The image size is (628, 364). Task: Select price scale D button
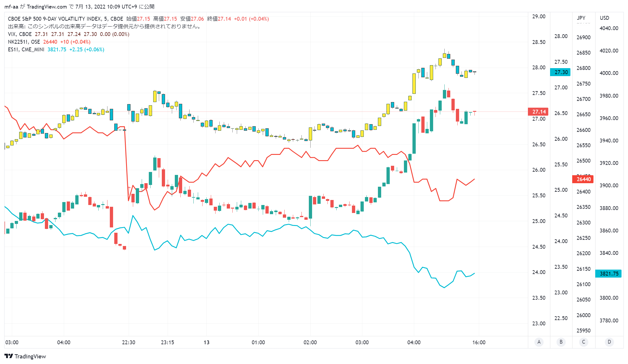point(609,342)
